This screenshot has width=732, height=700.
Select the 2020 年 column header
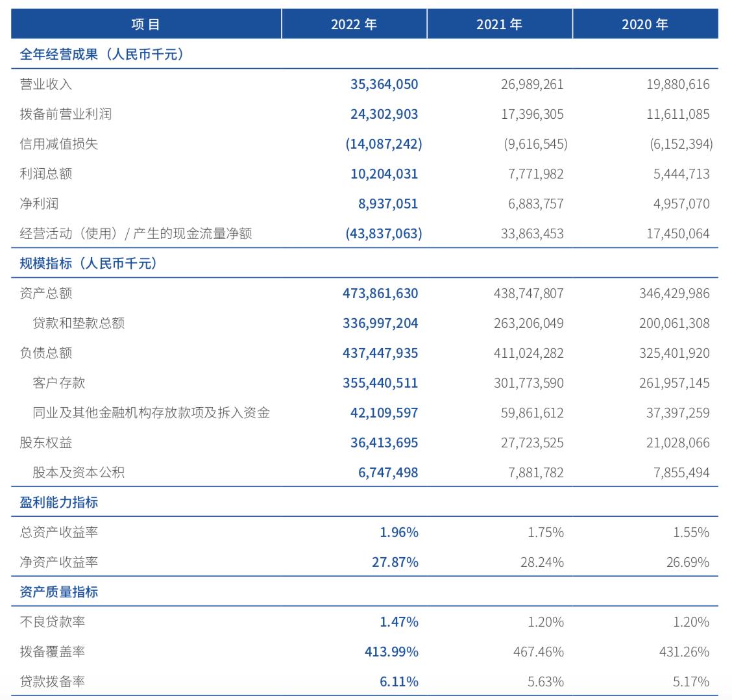646,24
